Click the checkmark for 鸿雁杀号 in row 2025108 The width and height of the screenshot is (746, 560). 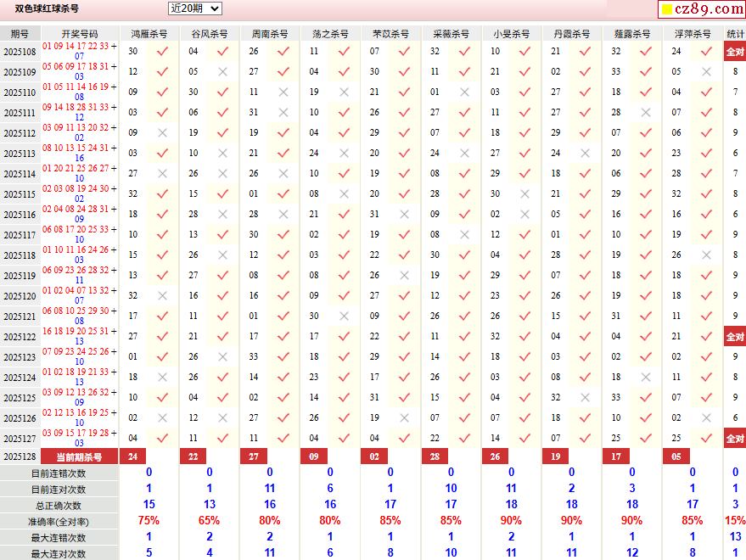(x=162, y=51)
